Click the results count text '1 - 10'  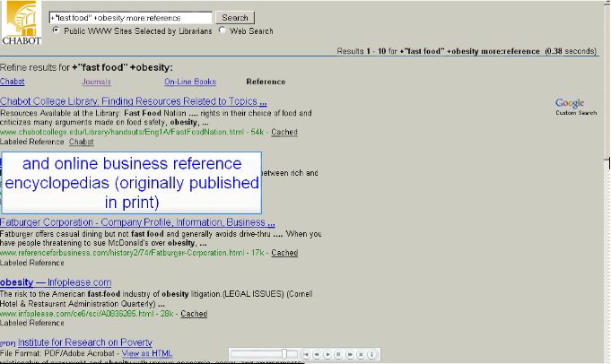(x=376, y=51)
